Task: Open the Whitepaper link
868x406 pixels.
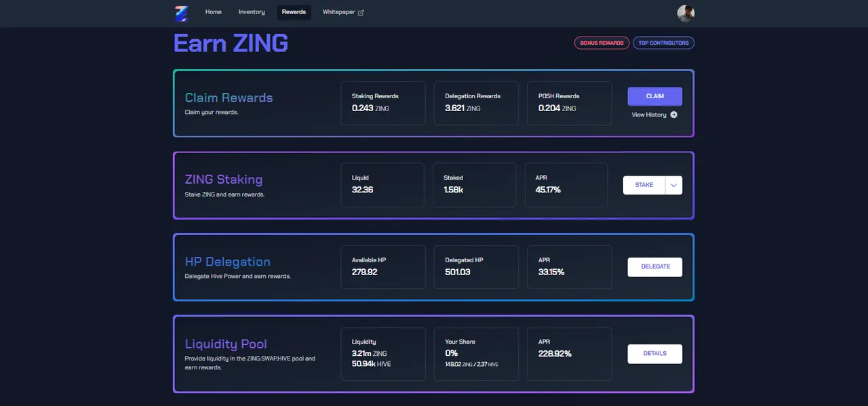Action: click(x=343, y=12)
